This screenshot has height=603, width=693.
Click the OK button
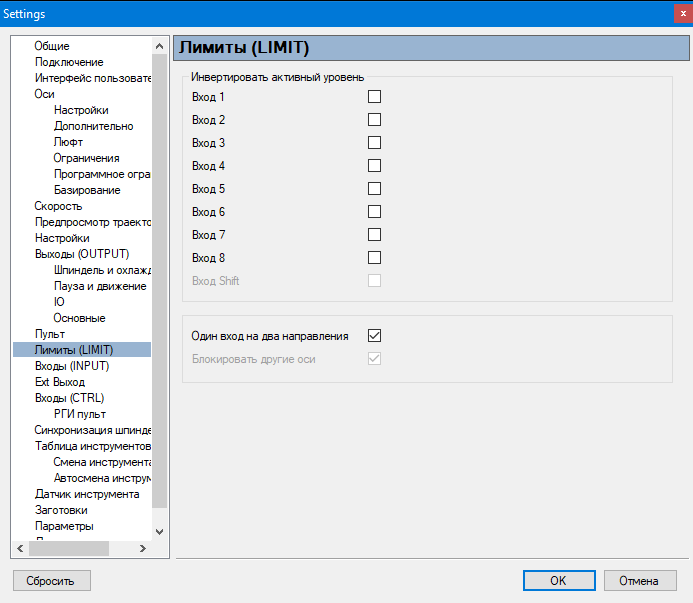pos(559,580)
